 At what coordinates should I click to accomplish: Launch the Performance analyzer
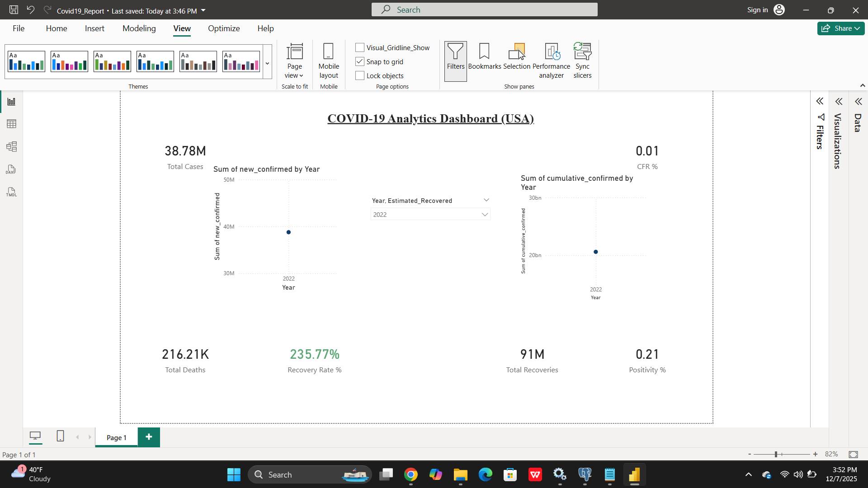tap(551, 61)
